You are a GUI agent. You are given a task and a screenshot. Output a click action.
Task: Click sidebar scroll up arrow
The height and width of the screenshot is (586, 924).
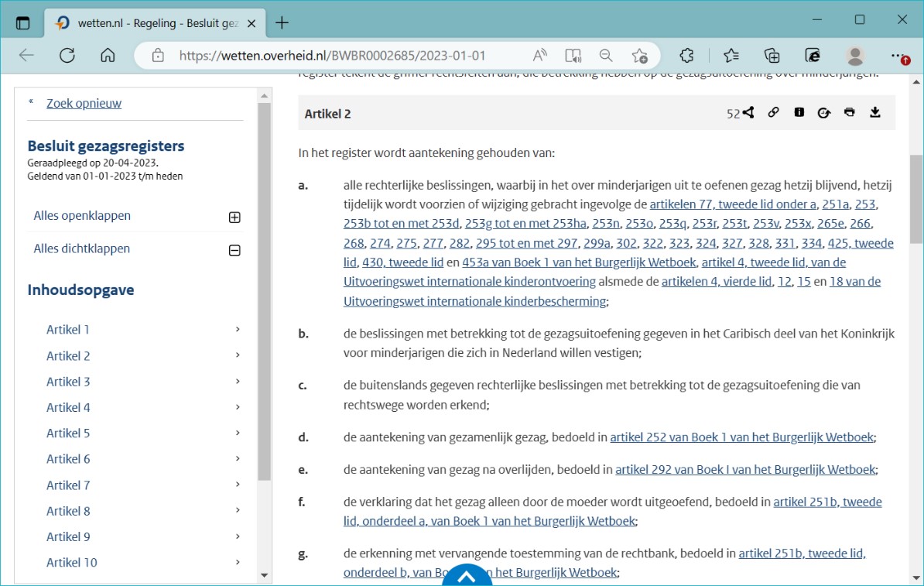point(264,95)
